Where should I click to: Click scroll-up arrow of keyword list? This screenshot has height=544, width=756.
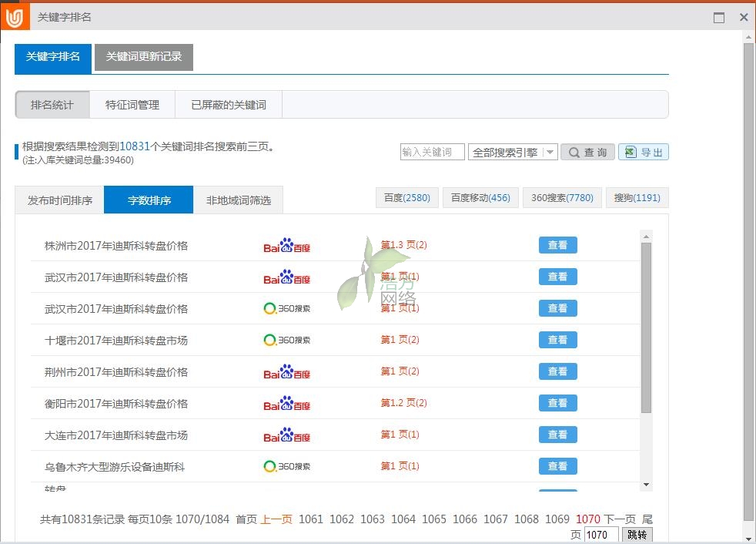(646, 237)
